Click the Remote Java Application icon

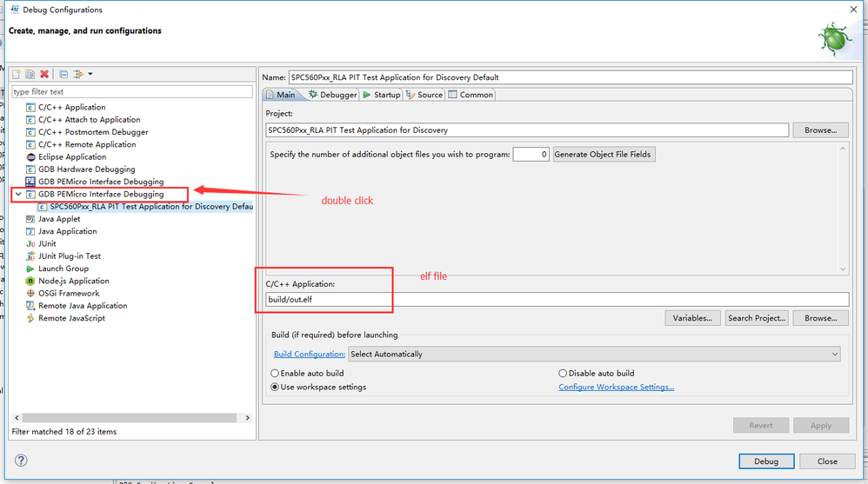30,306
